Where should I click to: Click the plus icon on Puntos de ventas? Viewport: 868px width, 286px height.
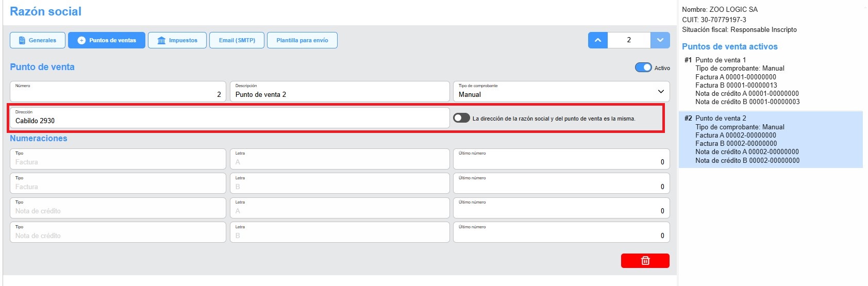tap(81, 40)
